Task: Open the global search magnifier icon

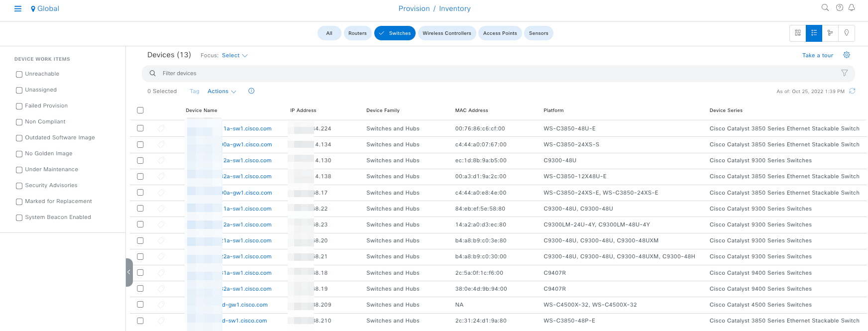Action: pos(825,7)
